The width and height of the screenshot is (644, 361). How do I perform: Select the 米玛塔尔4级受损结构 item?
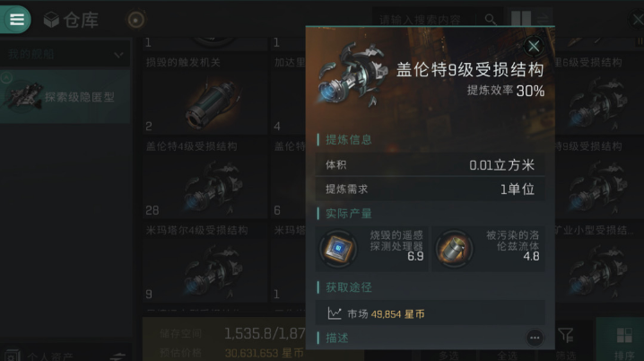[x=205, y=262]
